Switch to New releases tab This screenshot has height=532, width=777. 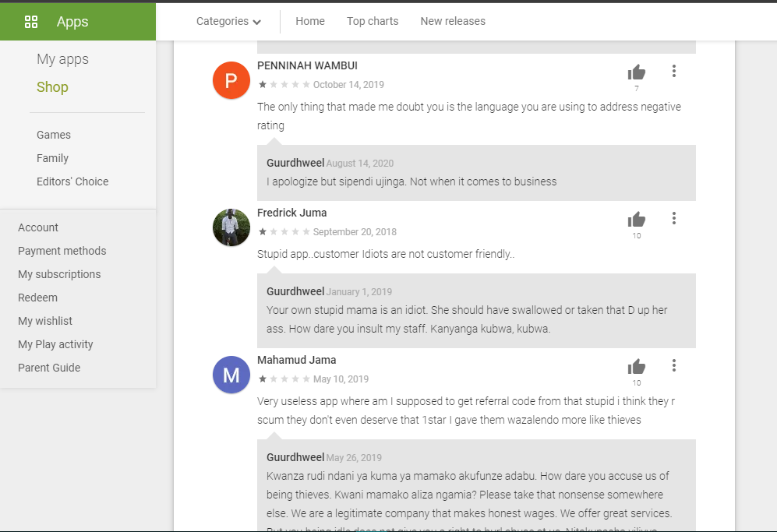[453, 21]
